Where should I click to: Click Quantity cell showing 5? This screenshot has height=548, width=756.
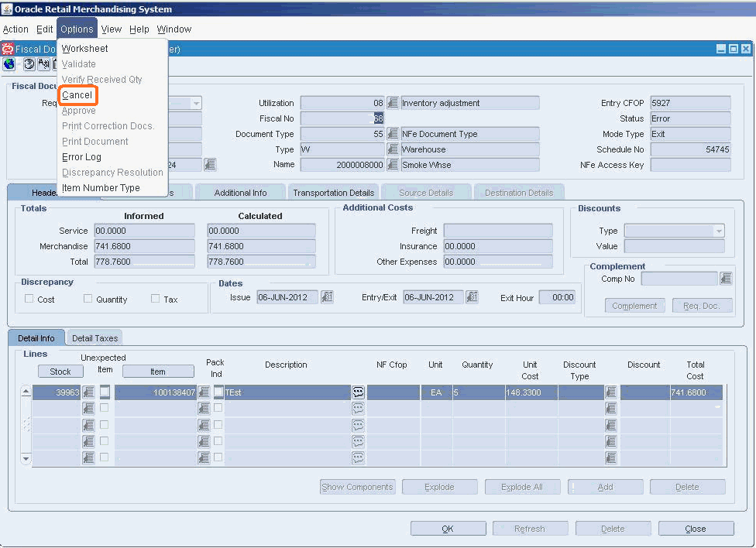click(x=478, y=392)
